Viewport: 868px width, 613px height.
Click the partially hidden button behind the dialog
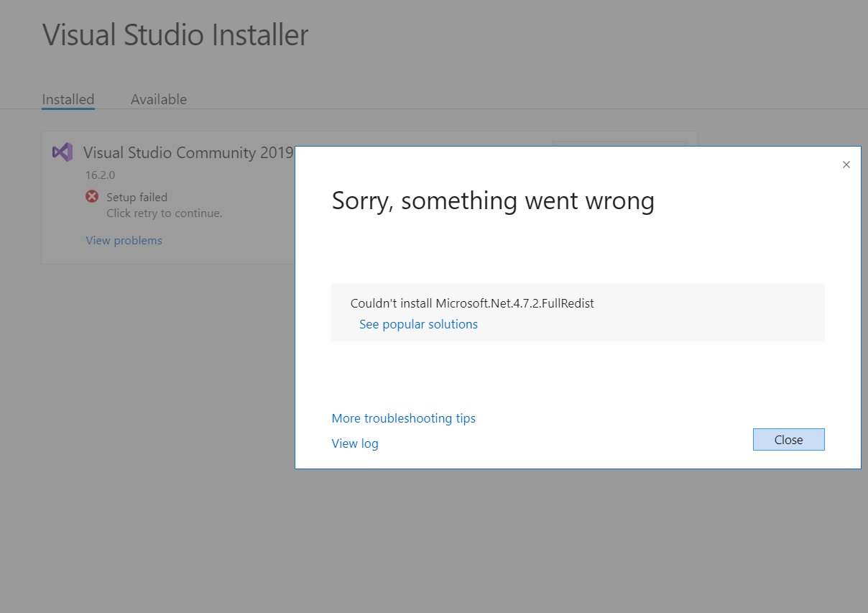[619, 144]
